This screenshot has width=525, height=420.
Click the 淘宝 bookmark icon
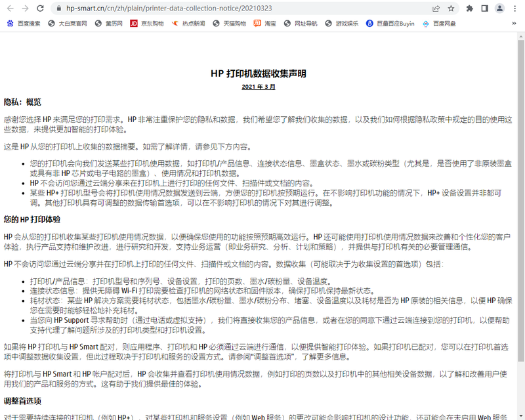pyautogui.click(x=258, y=24)
